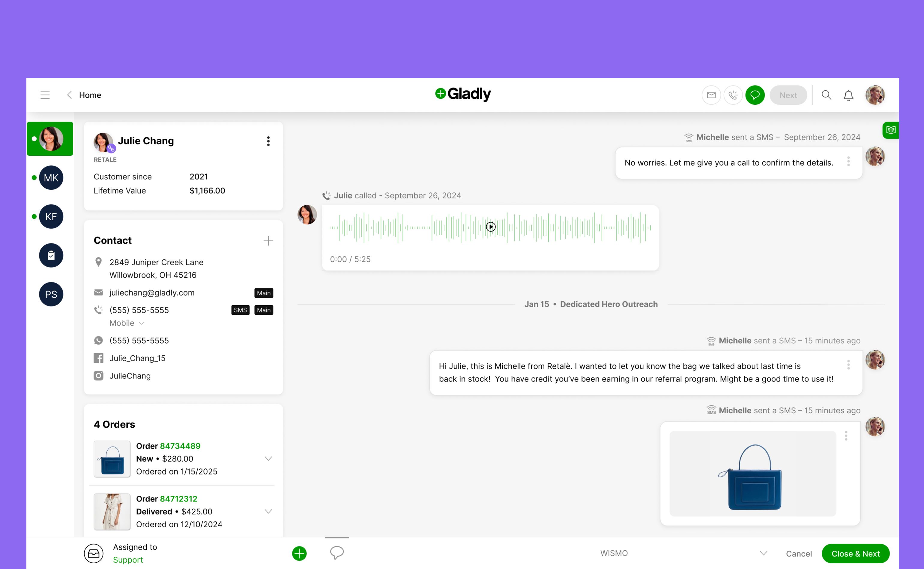Open order link 84734489
The image size is (924, 569).
pos(180,446)
